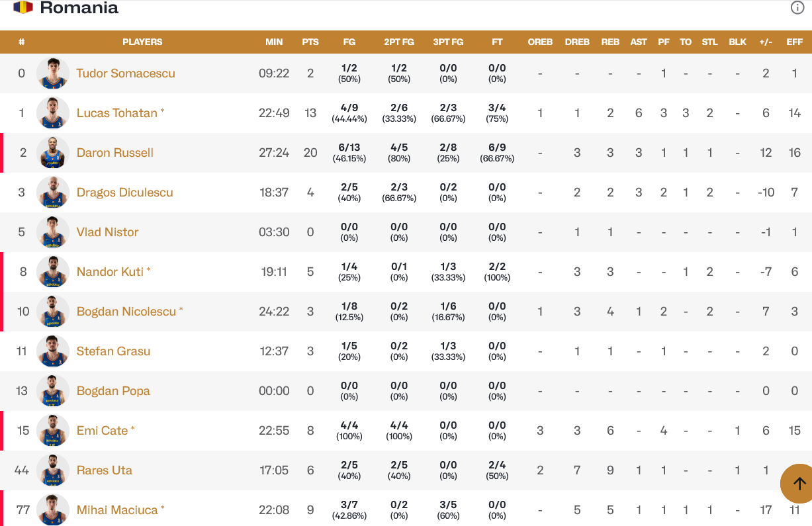Click the info icon near Romania header
The height and width of the screenshot is (526, 812).
[797, 8]
